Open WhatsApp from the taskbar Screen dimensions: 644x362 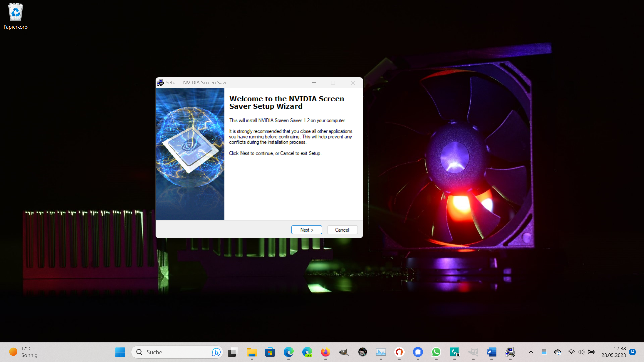click(x=436, y=352)
